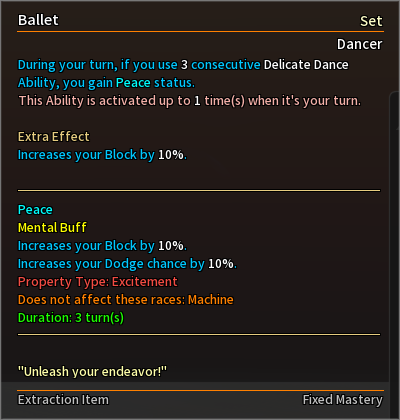This screenshot has height=420, width=400.
Task: Click the 3 consecutive text in description
Action: click(221, 64)
